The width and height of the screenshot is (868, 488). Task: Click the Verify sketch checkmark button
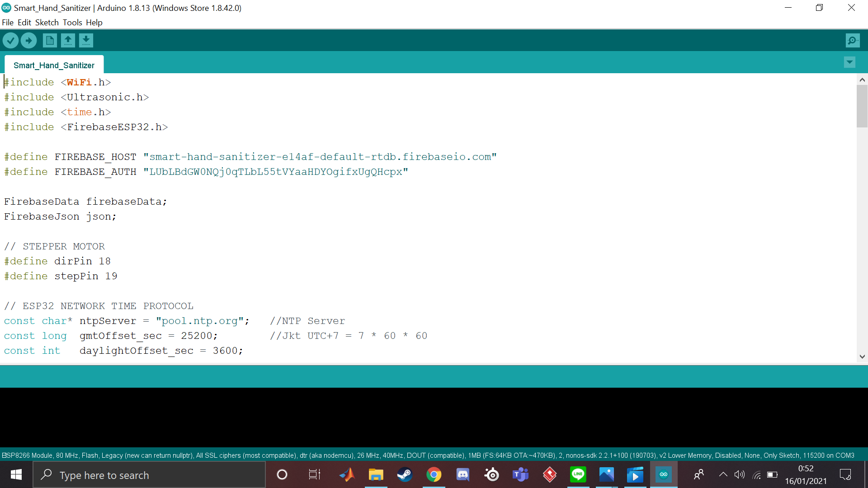10,41
